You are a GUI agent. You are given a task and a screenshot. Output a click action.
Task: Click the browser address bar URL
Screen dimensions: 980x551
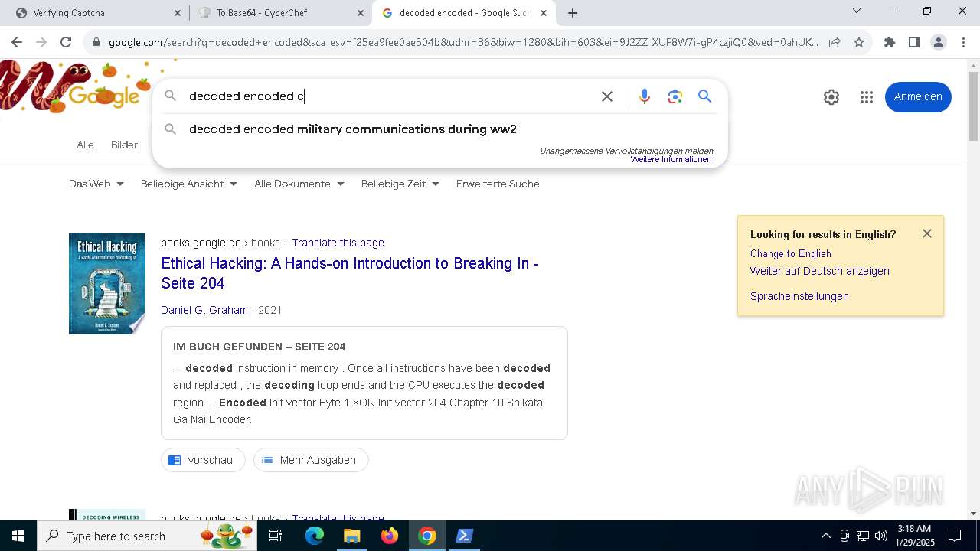462,42
